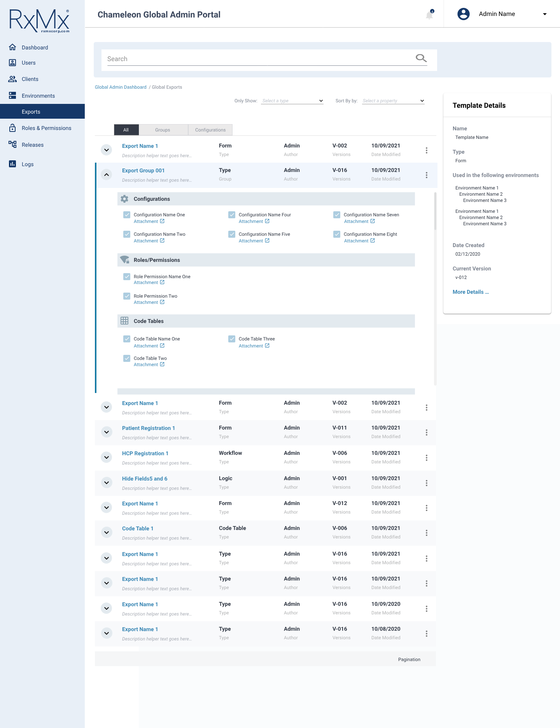This screenshot has height=728, width=560.
Task: Toggle Code Table Name One checkbox
Action: click(127, 339)
